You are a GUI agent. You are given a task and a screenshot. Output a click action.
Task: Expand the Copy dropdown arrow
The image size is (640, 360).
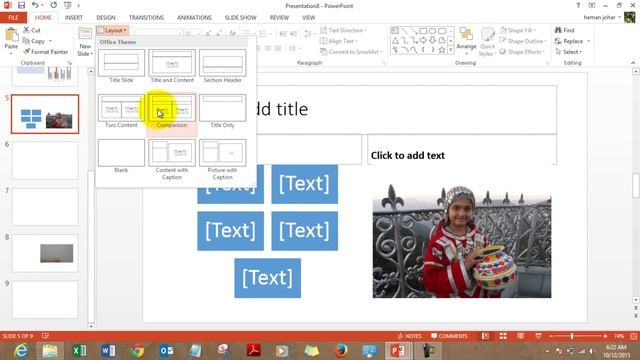pyautogui.click(x=51, y=41)
